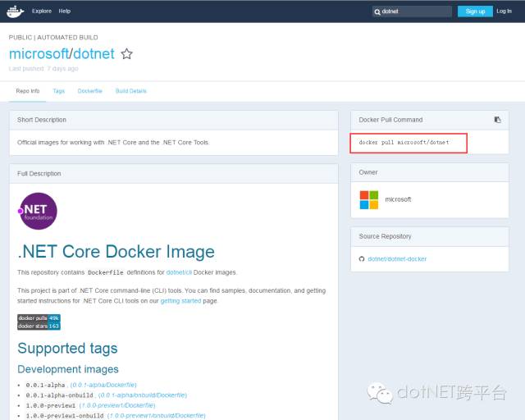Select the docker pull microsoft/dotnet command text
This screenshot has height=420, width=525.
point(404,143)
